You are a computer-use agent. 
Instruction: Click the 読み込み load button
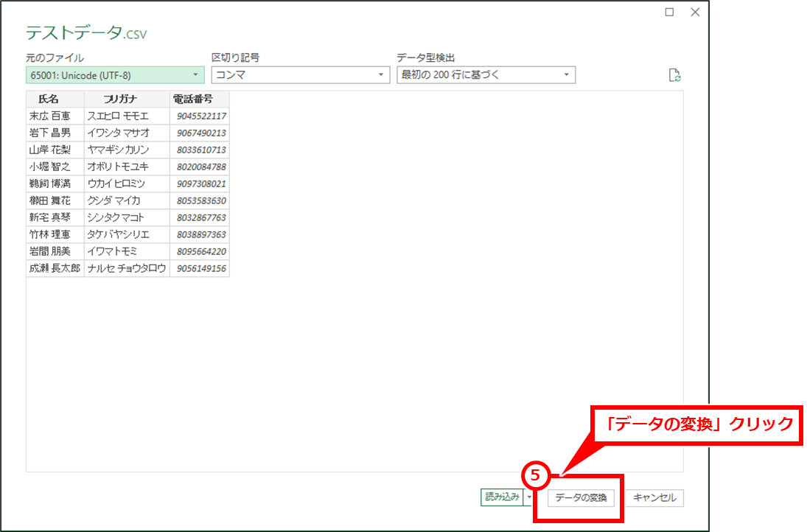503,497
